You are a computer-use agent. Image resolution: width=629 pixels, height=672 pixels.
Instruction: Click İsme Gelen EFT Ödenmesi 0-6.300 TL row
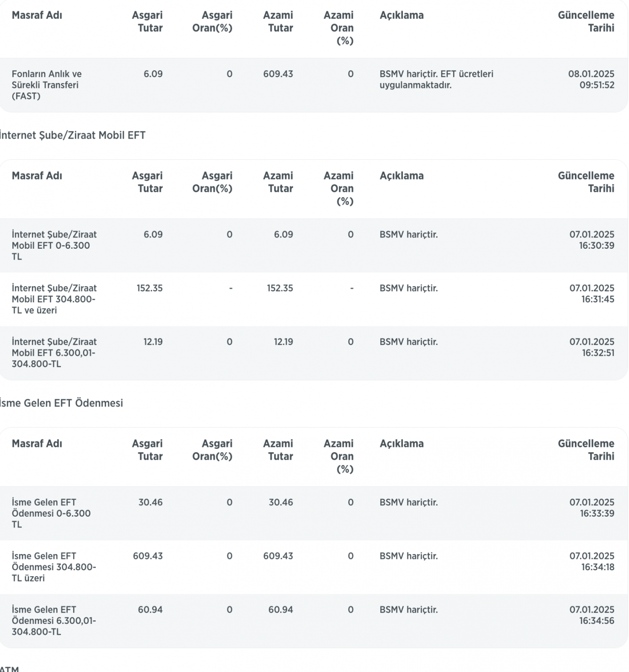[314, 514]
